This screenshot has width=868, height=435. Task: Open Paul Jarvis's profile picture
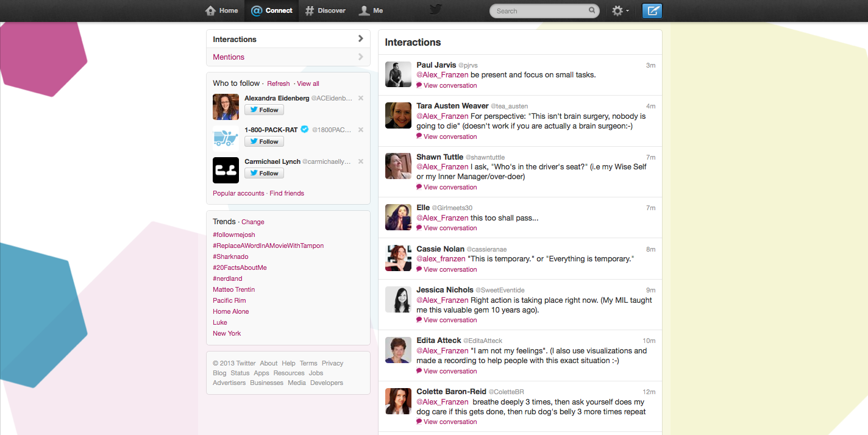click(398, 74)
